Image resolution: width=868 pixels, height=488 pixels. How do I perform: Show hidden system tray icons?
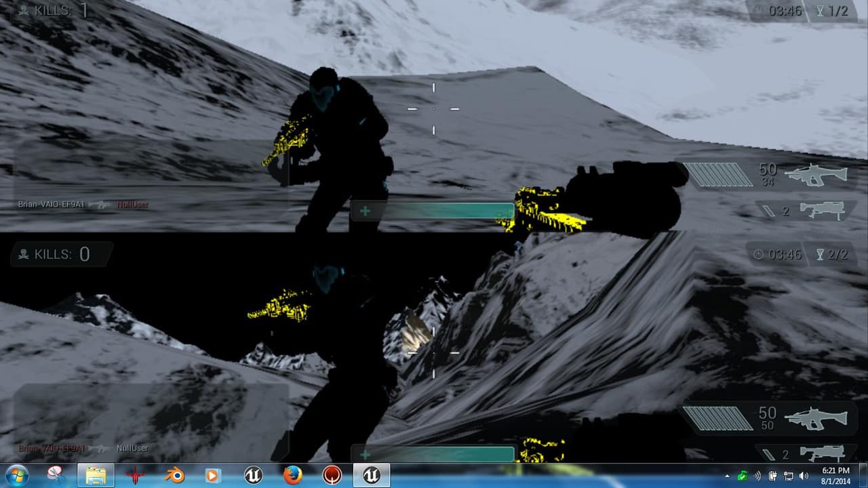tap(728, 476)
